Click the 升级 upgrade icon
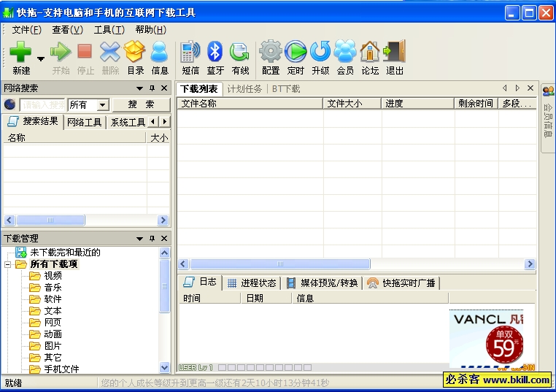 click(x=320, y=52)
